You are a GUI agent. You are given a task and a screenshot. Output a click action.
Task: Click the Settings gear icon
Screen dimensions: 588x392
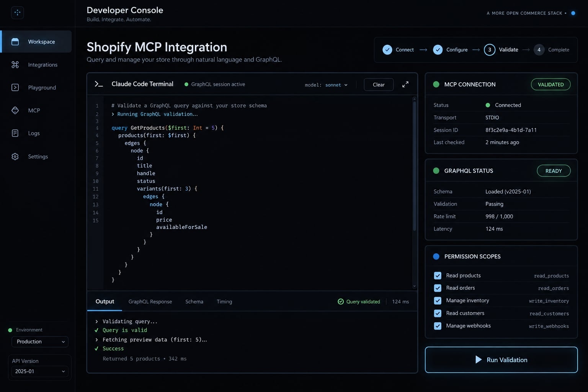(x=15, y=157)
